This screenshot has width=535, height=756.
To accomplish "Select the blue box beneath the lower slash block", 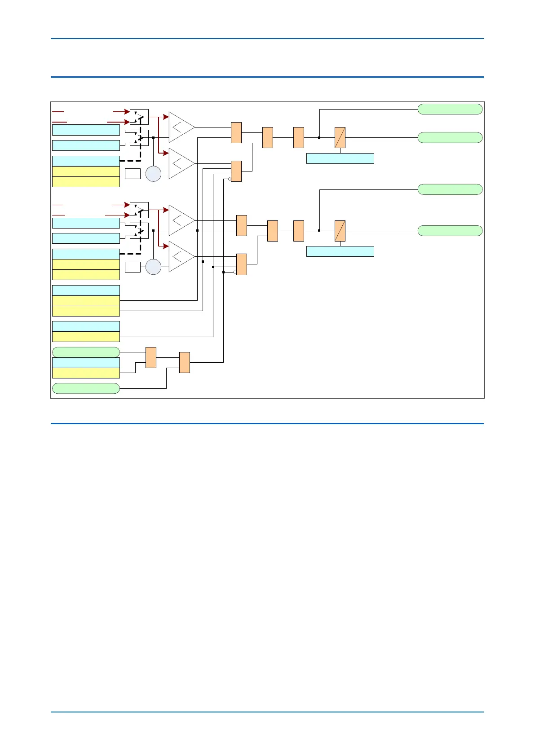I will [340, 251].
